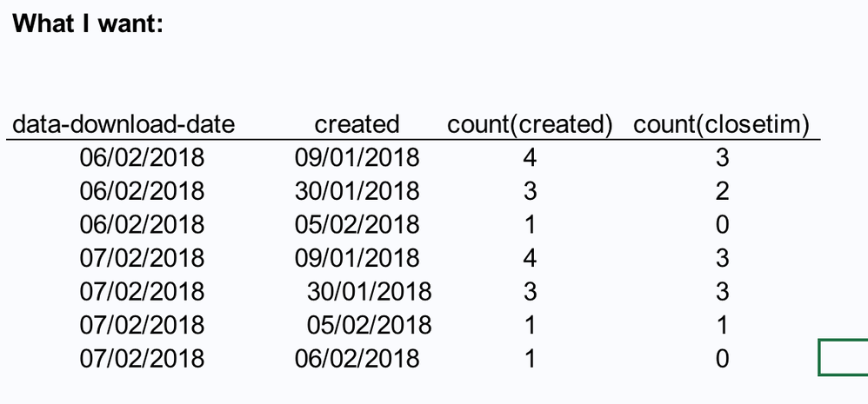Click the "What I want:" heading text
This screenshot has height=404, width=868.
pyautogui.click(x=88, y=23)
